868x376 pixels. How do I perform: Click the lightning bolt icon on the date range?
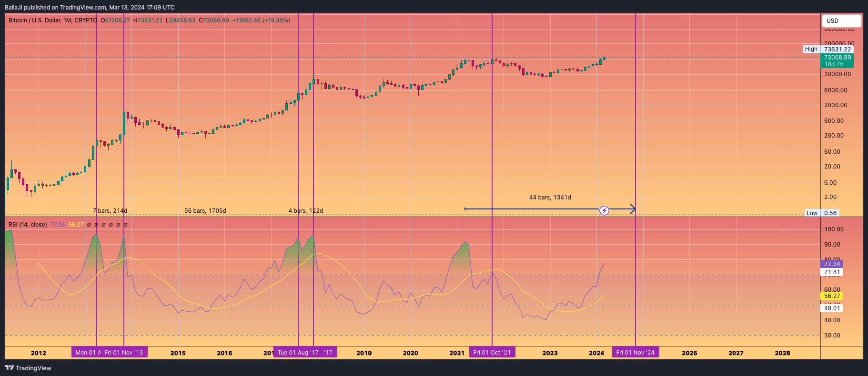(x=604, y=210)
